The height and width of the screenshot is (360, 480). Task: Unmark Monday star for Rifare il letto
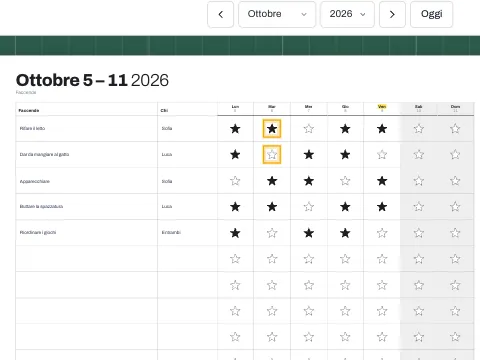coord(235,129)
